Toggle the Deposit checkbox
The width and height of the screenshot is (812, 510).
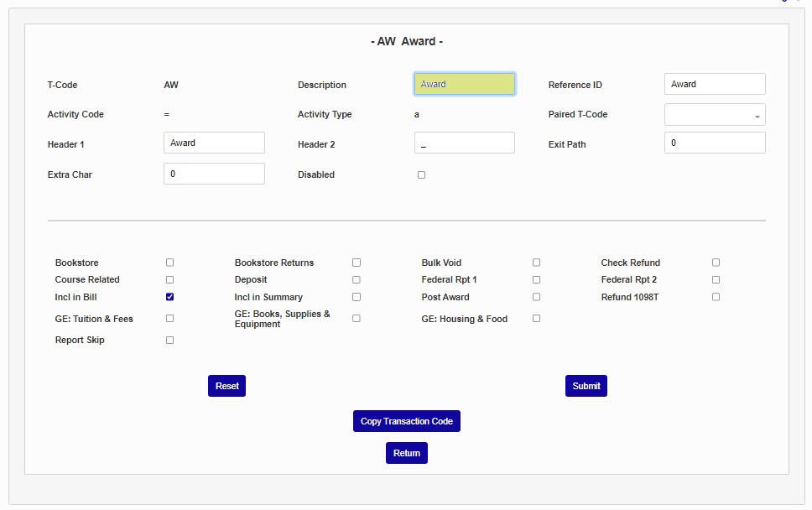(357, 279)
